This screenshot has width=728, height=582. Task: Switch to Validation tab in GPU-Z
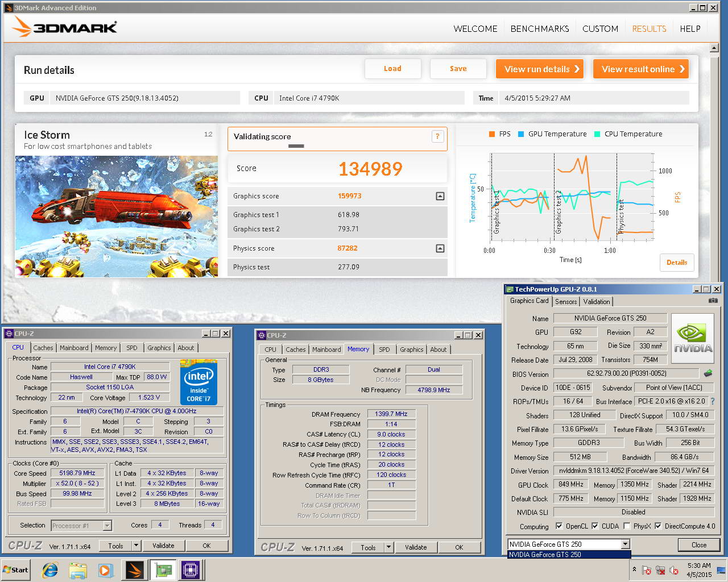[x=596, y=302]
